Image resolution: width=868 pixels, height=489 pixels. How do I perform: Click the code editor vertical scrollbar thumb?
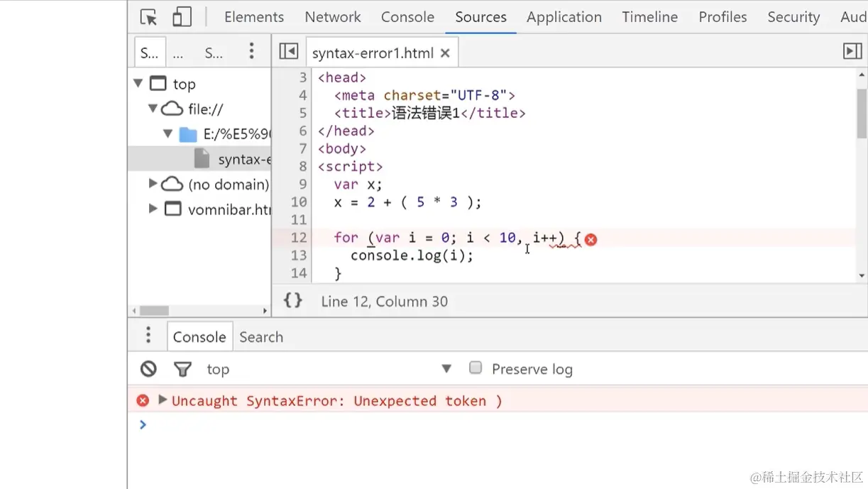[862, 114]
